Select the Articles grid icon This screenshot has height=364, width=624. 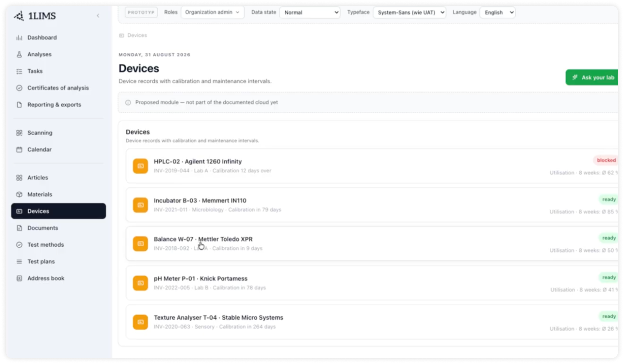click(x=19, y=178)
